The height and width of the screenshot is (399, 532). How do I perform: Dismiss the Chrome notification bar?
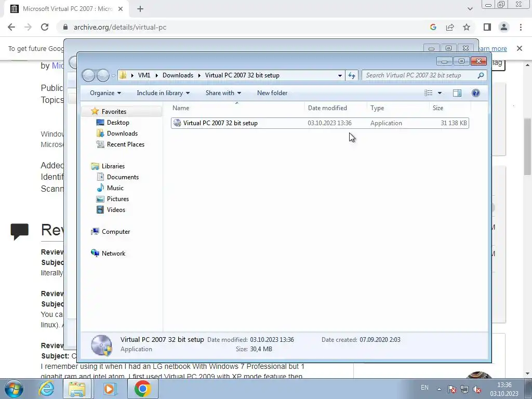(x=519, y=48)
